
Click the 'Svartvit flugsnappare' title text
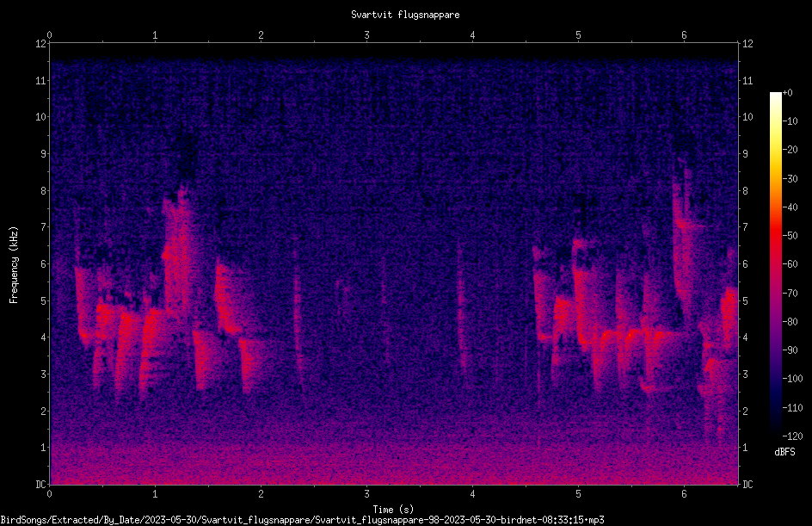(x=405, y=15)
